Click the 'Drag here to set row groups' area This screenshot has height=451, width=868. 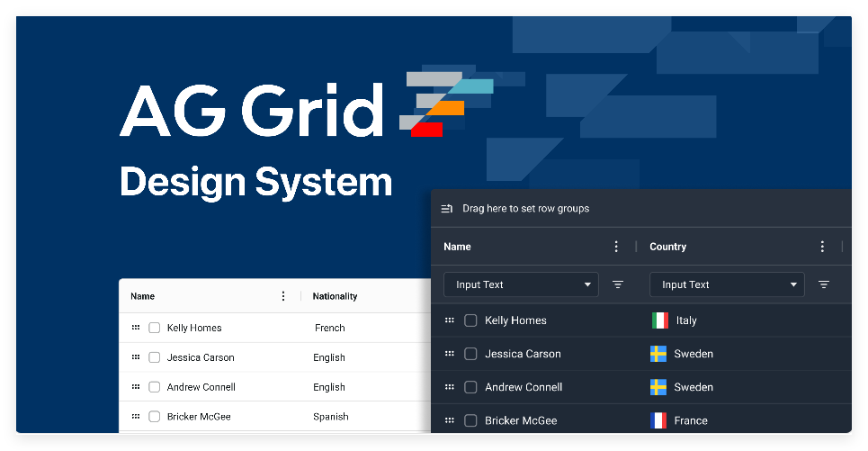[526, 209]
